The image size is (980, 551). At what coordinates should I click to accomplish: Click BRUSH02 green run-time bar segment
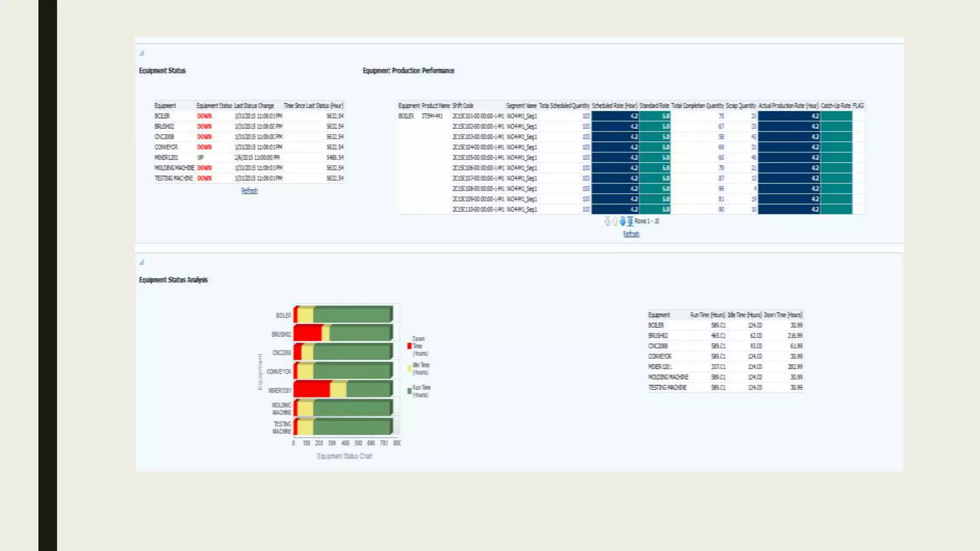[360, 333]
